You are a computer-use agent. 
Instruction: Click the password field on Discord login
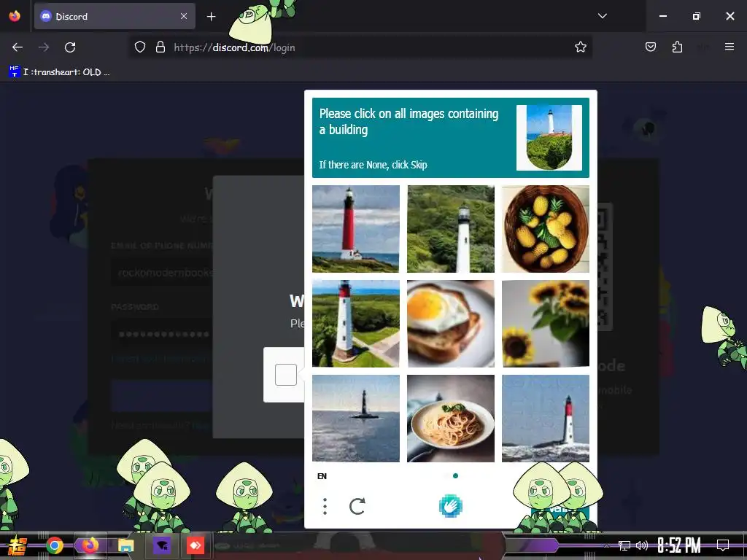(x=162, y=334)
